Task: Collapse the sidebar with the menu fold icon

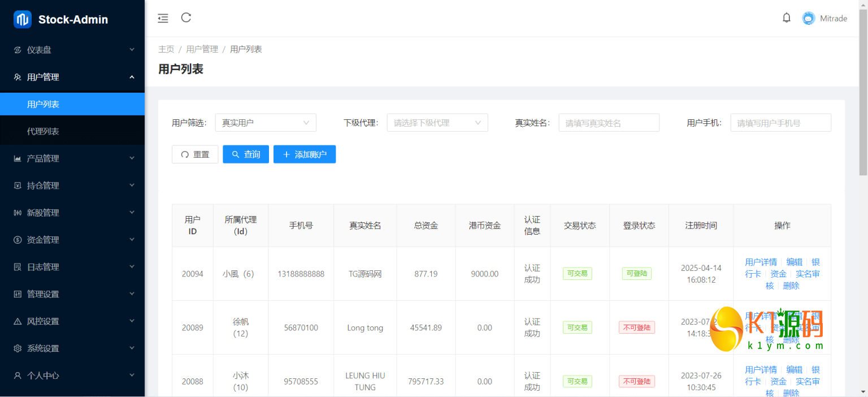Action: pos(163,18)
